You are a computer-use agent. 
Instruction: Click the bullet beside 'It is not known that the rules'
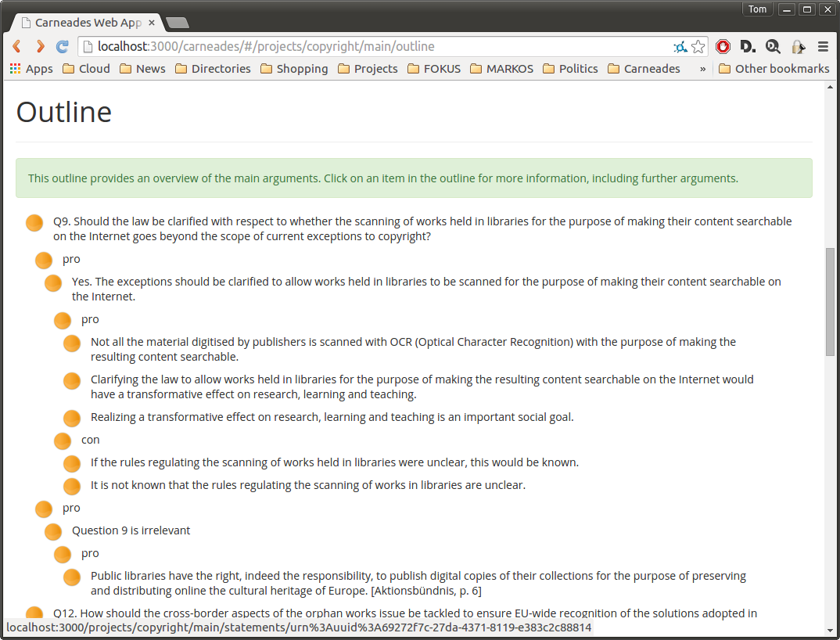(72, 486)
